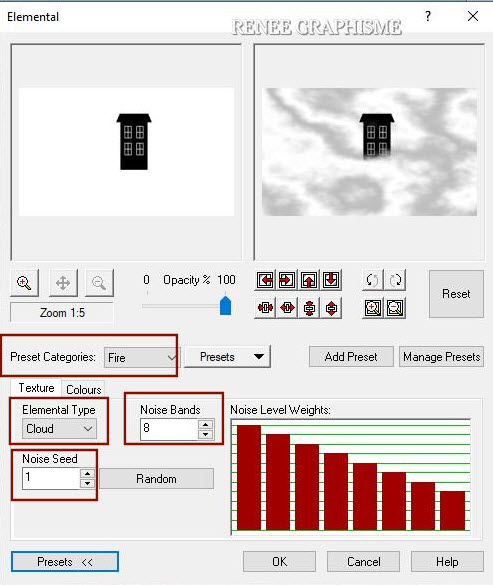Click the texture zoom-in icon with plus

coord(372,308)
